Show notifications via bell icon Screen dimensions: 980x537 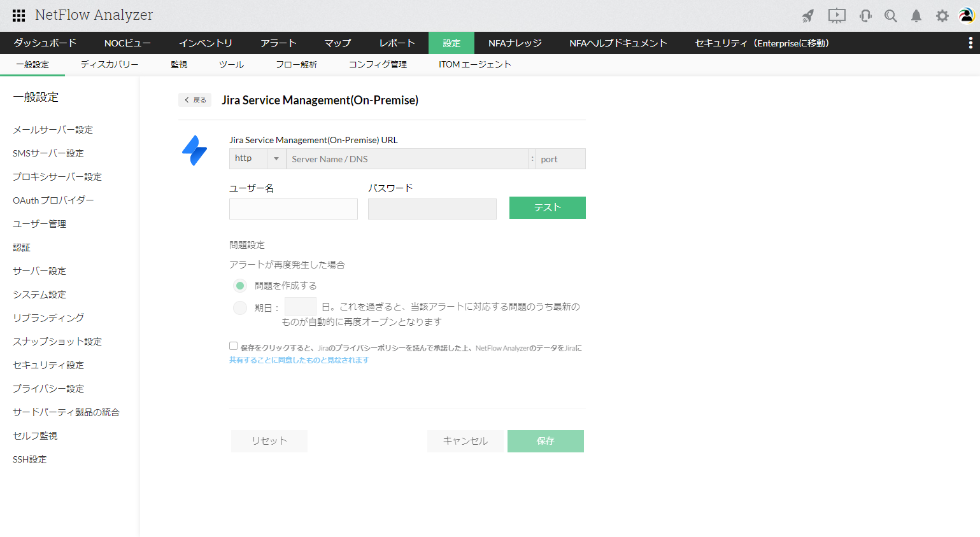tap(916, 16)
